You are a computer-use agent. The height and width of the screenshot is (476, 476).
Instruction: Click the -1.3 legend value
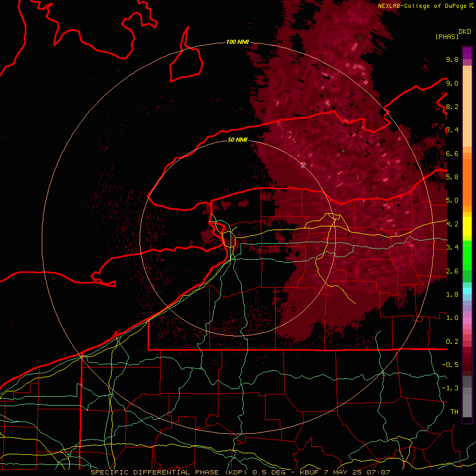(x=450, y=388)
